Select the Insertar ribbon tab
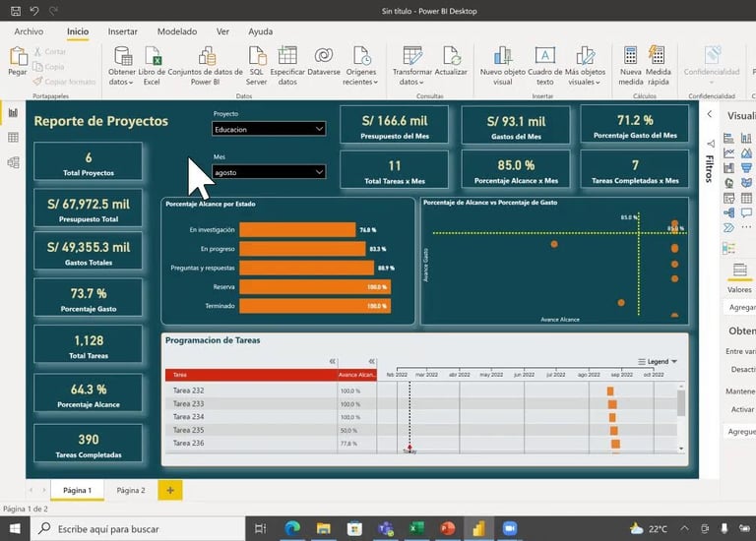The image size is (756, 541). click(122, 31)
